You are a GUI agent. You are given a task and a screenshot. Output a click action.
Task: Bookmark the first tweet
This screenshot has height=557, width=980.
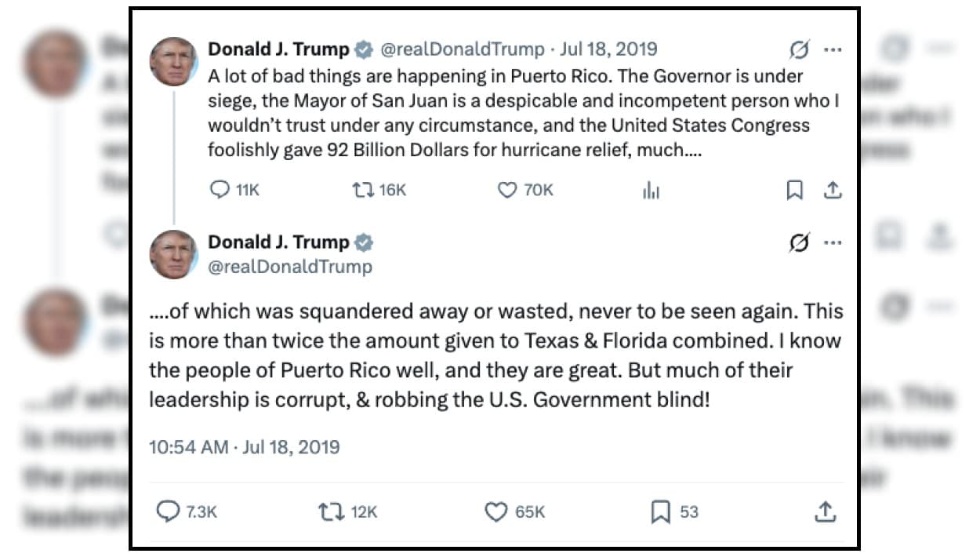coord(794,190)
